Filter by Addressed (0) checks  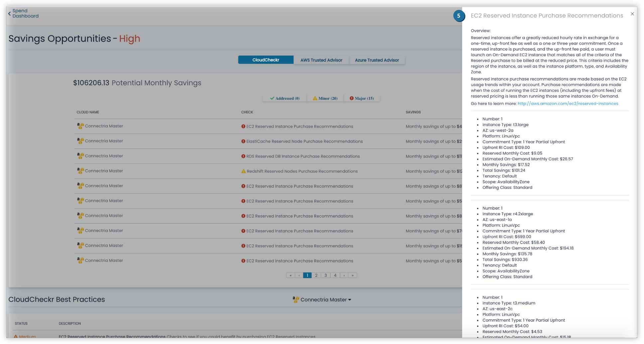[x=285, y=98]
